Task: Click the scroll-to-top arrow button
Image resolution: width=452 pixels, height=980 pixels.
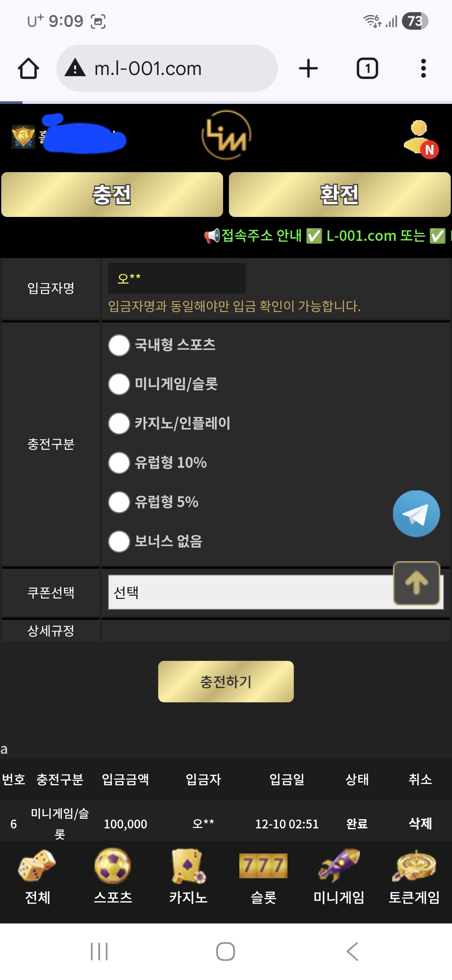Action: (x=416, y=583)
